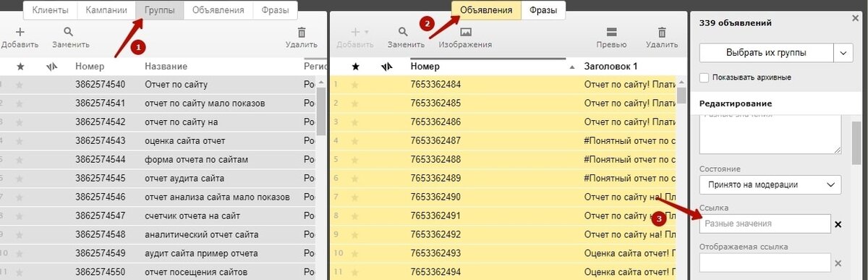This screenshot has width=868, height=280.
Task: Sort groups by Номер column
Action: pos(90,67)
